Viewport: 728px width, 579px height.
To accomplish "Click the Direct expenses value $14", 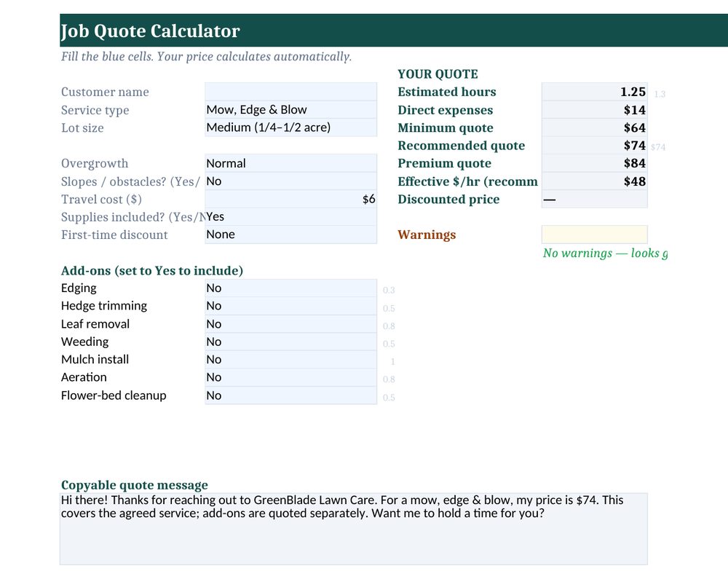I will (594, 109).
